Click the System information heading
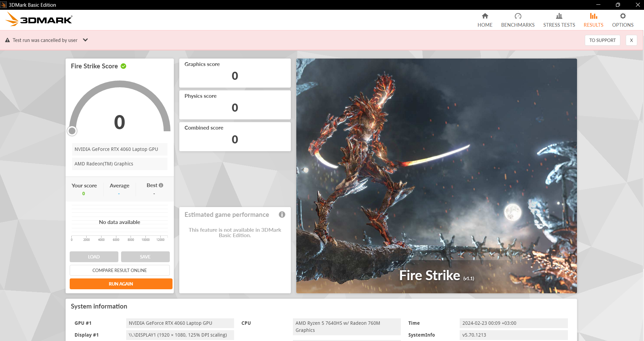 click(99, 306)
